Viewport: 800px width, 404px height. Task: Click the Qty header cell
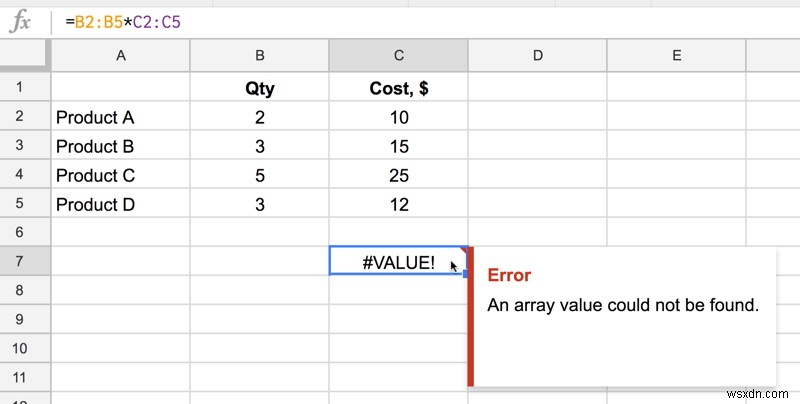click(260, 87)
